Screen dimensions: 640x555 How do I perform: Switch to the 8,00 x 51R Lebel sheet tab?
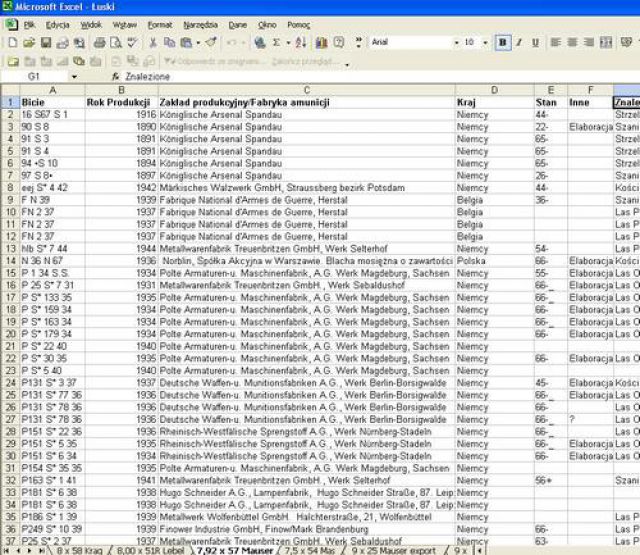pyautogui.click(x=151, y=550)
